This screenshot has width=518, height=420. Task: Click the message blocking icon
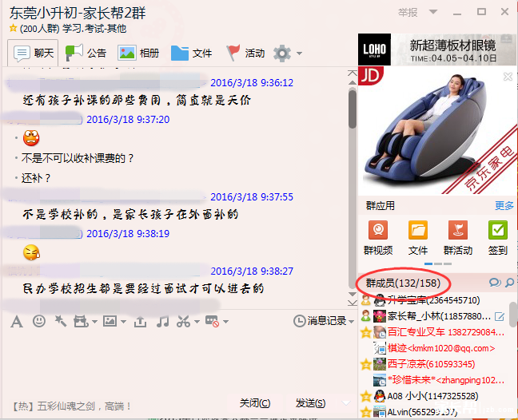click(x=212, y=321)
